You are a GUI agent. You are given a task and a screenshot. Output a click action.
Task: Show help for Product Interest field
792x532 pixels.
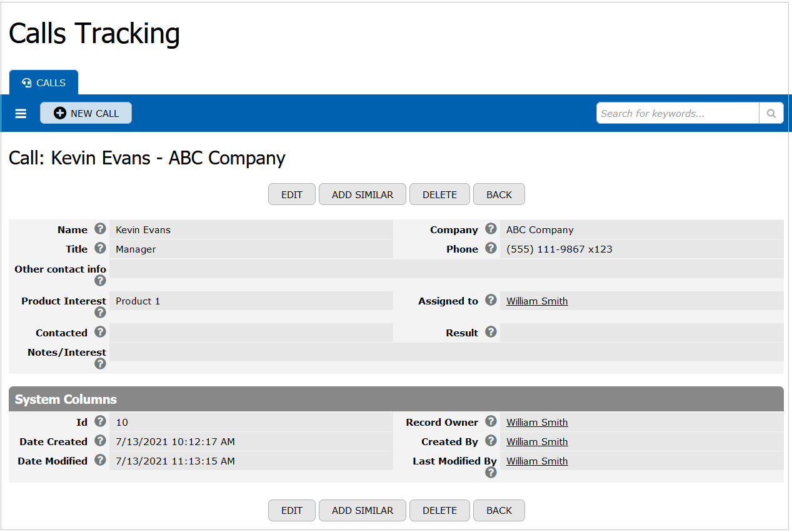pyautogui.click(x=100, y=313)
